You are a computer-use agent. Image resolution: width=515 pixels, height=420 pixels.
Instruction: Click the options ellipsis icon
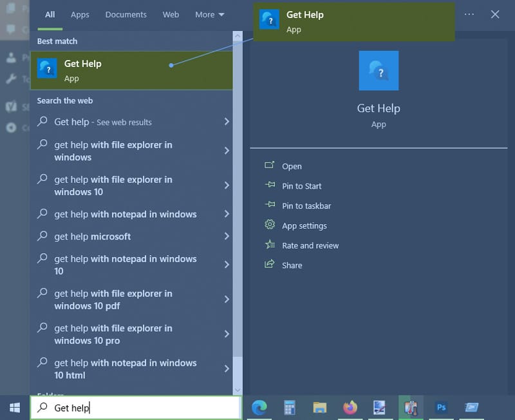tap(469, 14)
